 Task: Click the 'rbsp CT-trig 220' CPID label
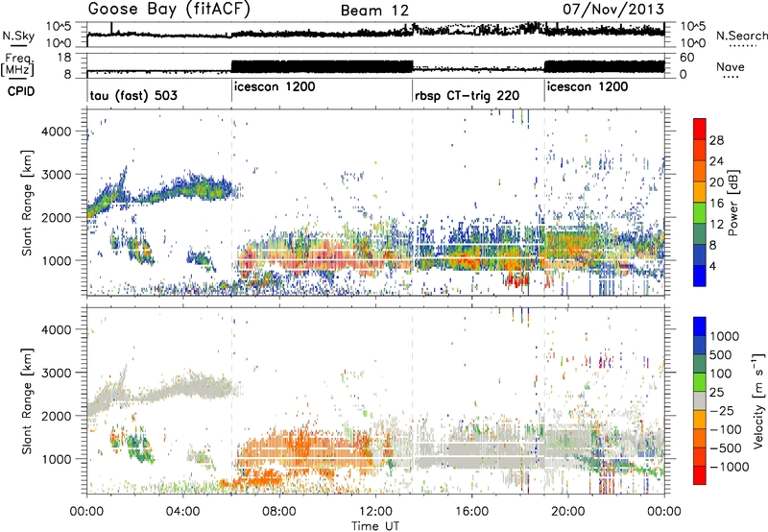[x=467, y=95]
